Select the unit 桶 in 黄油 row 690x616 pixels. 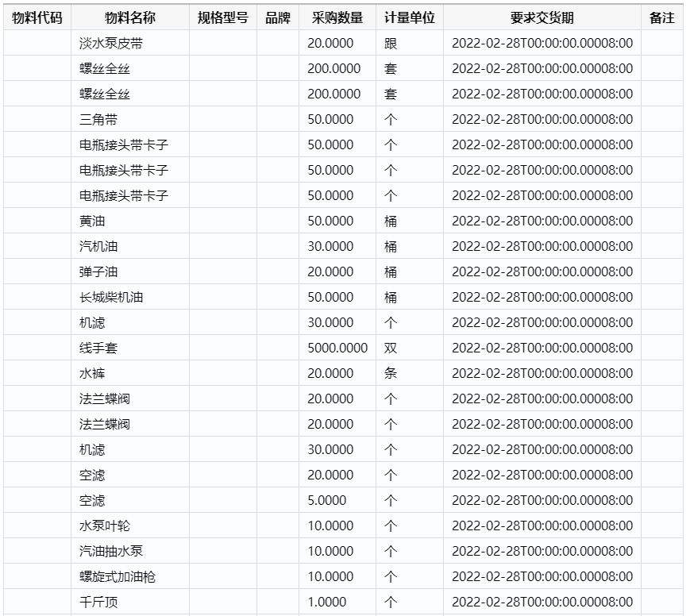coord(410,221)
